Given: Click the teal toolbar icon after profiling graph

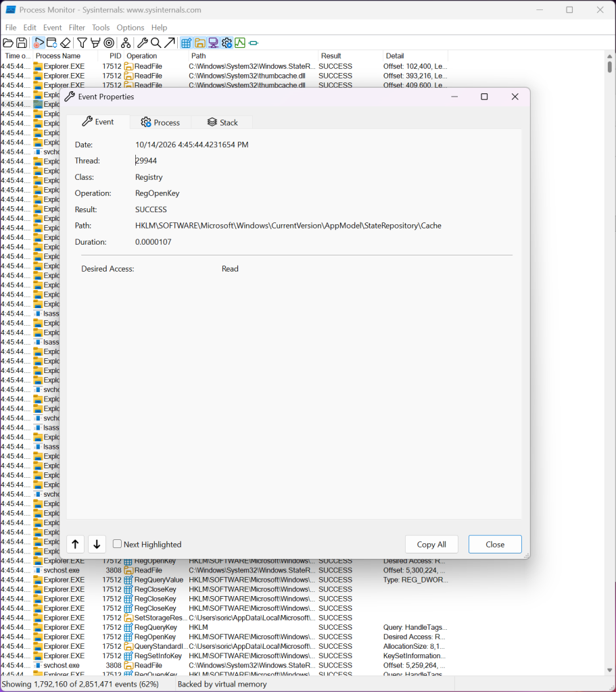Looking at the screenshot, I should (x=253, y=43).
